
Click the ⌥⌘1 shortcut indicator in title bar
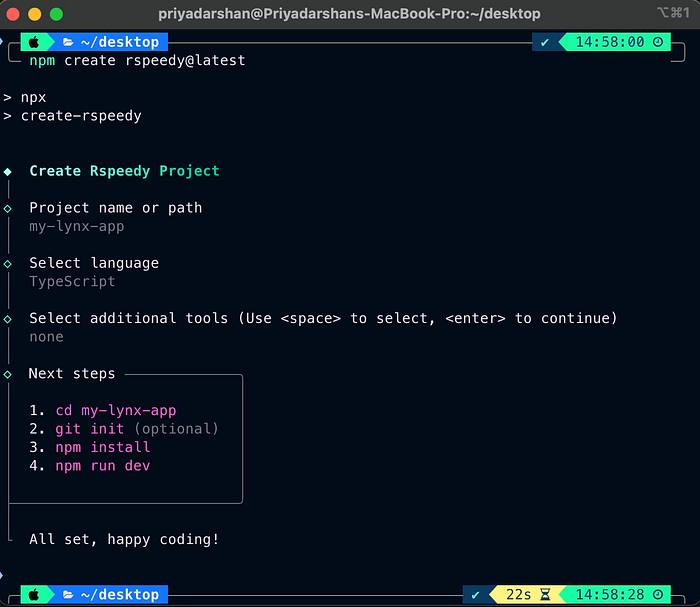pos(673,13)
